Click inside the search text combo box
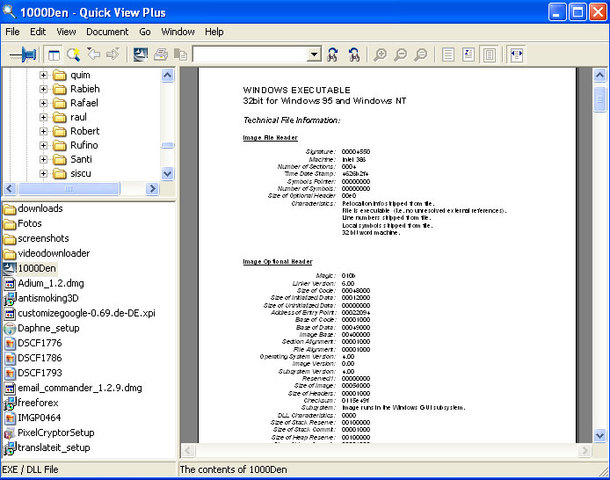The width and height of the screenshot is (610, 480). coord(250,54)
